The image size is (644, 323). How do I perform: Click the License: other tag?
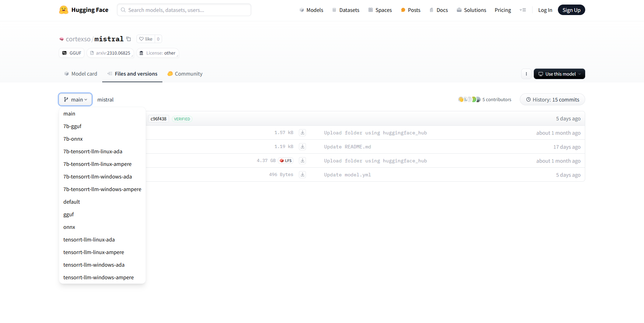[x=157, y=53]
